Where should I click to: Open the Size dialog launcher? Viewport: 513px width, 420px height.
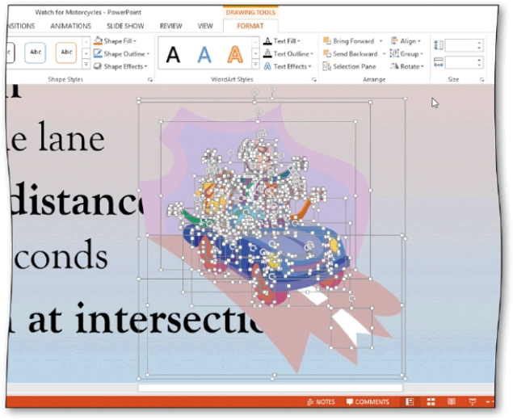tap(481, 79)
